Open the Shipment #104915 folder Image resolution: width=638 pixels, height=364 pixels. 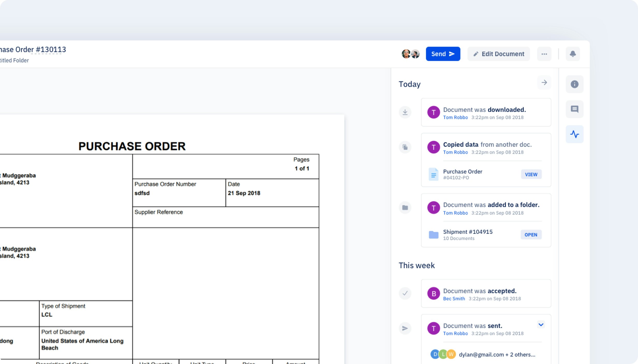[x=531, y=235]
